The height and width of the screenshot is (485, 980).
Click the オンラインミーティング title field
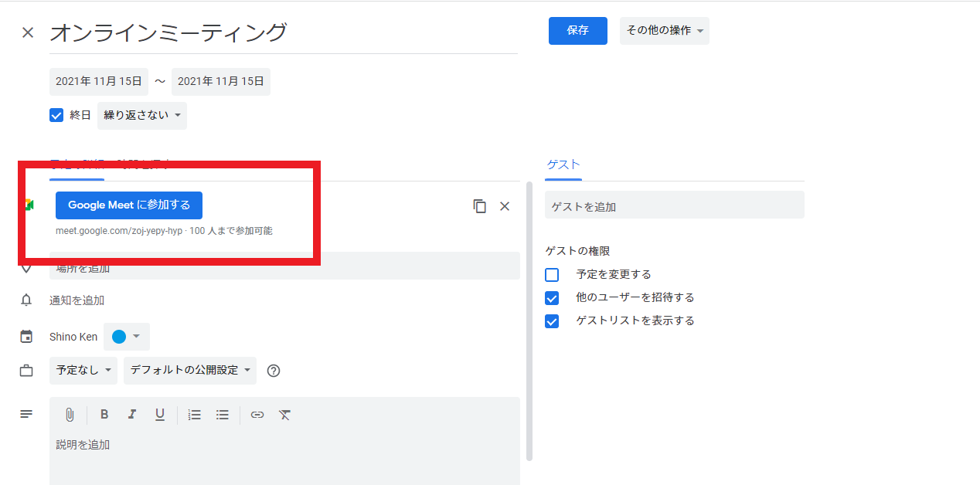(284, 33)
